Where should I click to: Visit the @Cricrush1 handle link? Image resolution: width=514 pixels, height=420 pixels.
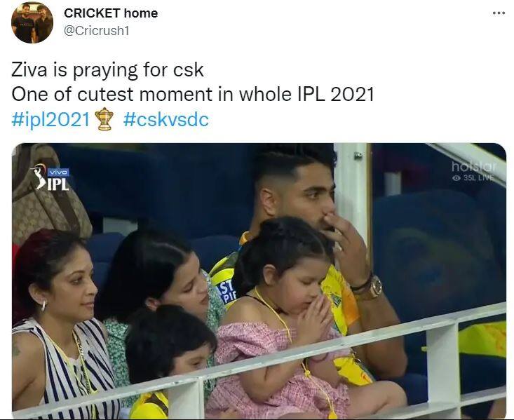(x=97, y=31)
